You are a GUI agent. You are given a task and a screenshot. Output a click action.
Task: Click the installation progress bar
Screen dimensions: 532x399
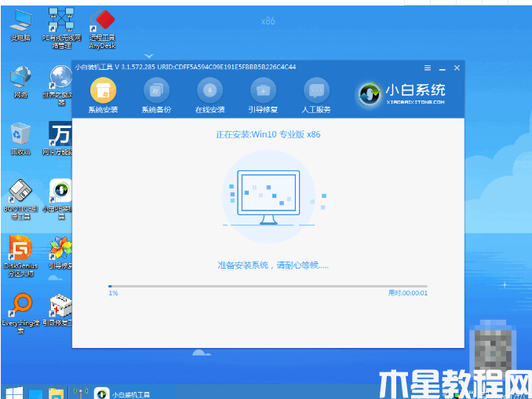(268, 286)
